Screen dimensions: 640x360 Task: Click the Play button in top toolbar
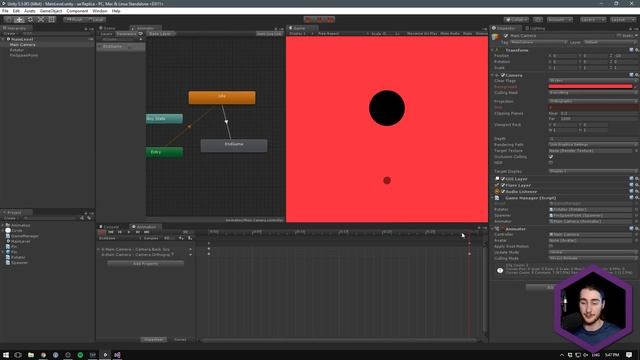(309, 19)
